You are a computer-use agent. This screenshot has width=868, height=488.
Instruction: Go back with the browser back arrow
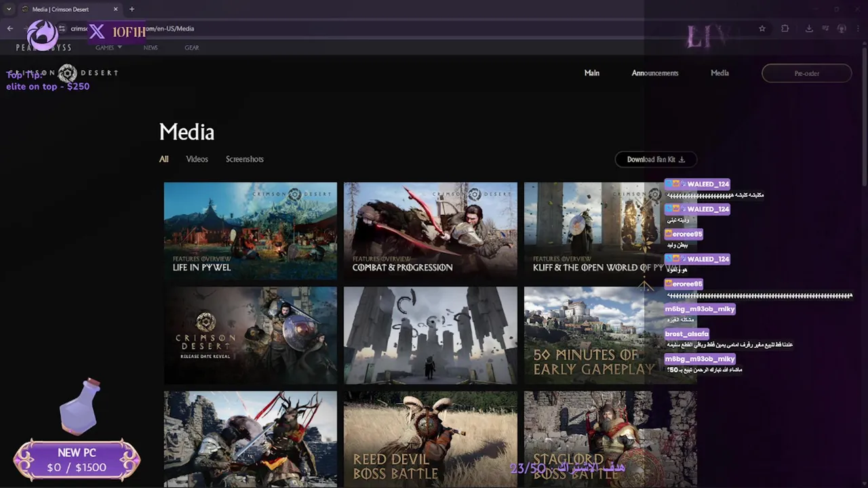(x=10, y=28)
